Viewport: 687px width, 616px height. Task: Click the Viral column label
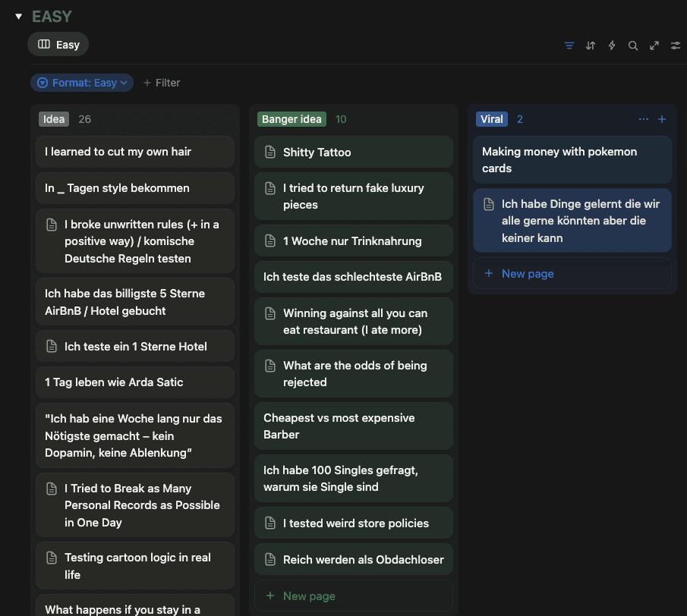pos(492,119)
